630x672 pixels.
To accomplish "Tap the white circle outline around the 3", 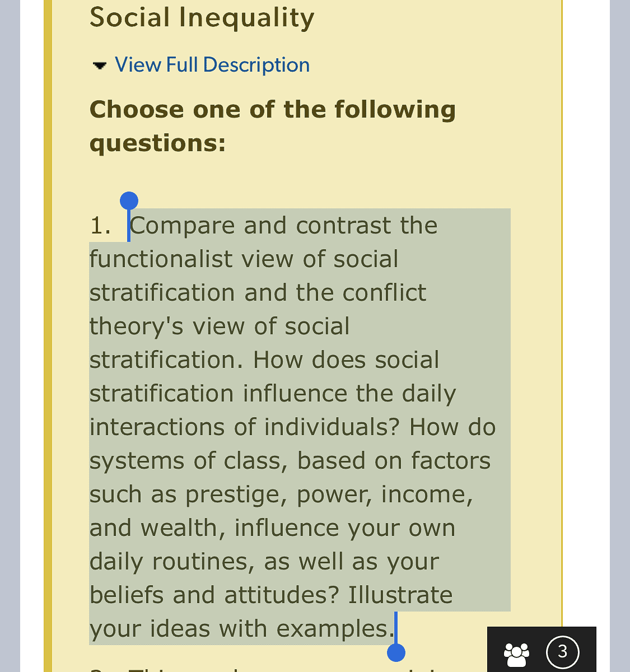I will tap(562, 651).
